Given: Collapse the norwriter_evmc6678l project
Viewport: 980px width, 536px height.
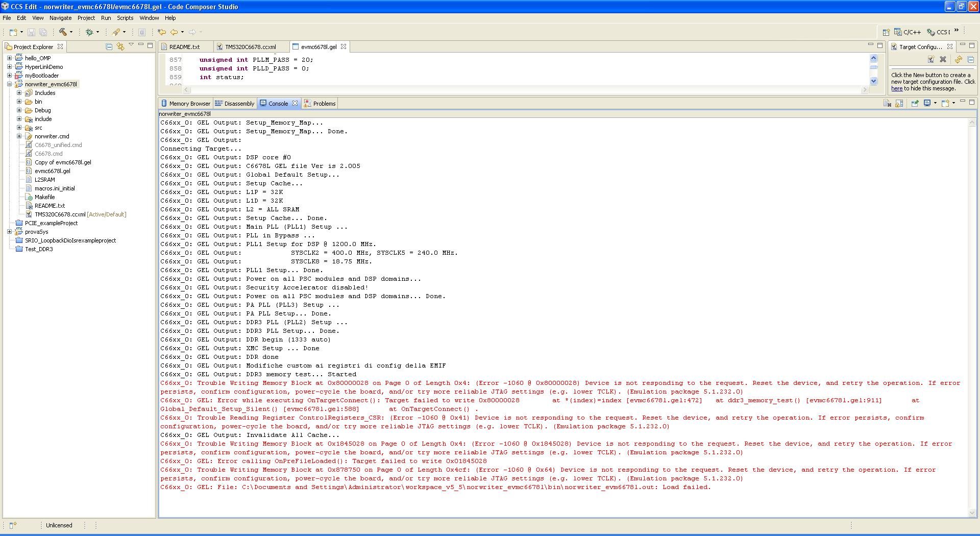Looking at the screenshot, I should (9, 84).
